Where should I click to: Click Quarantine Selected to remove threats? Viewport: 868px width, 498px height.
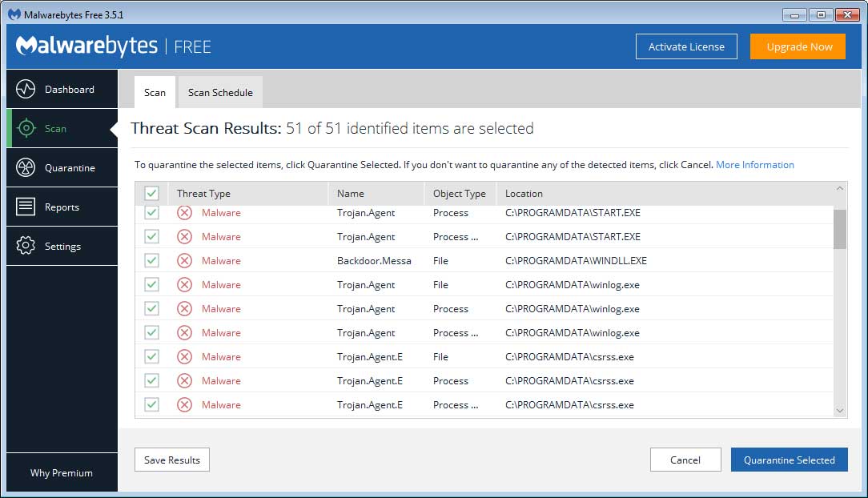(789, 460)
